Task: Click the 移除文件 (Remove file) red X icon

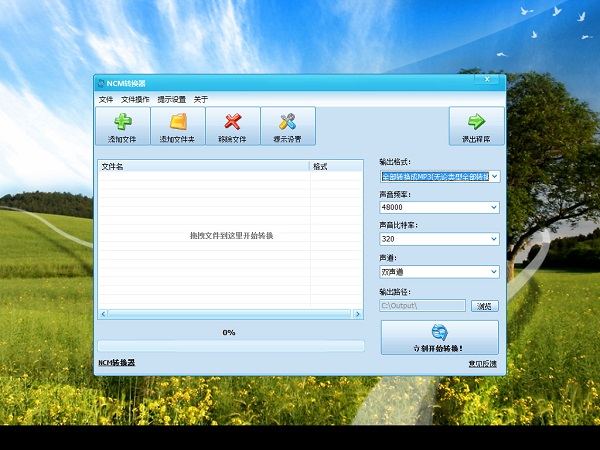Action: click(232, 126)
